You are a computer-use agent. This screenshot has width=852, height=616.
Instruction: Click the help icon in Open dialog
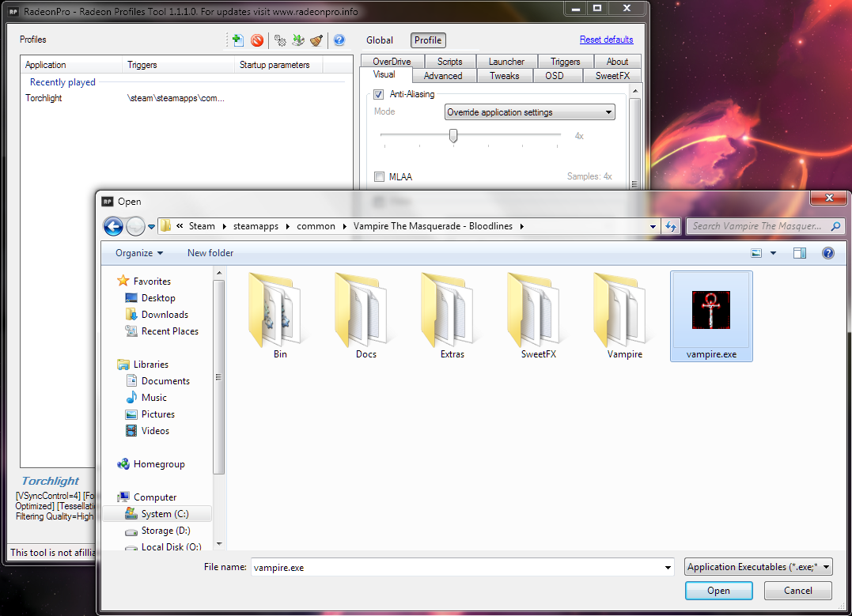pos(828,253)
